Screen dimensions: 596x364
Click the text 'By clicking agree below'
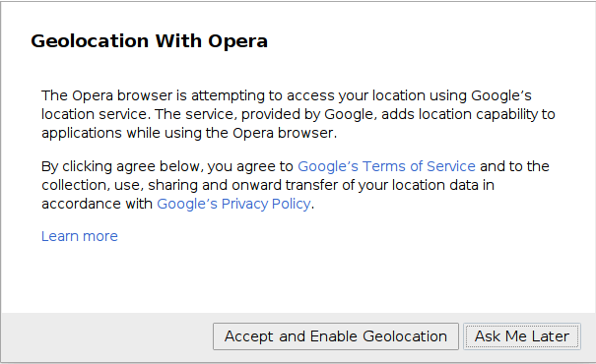(120, 166)
